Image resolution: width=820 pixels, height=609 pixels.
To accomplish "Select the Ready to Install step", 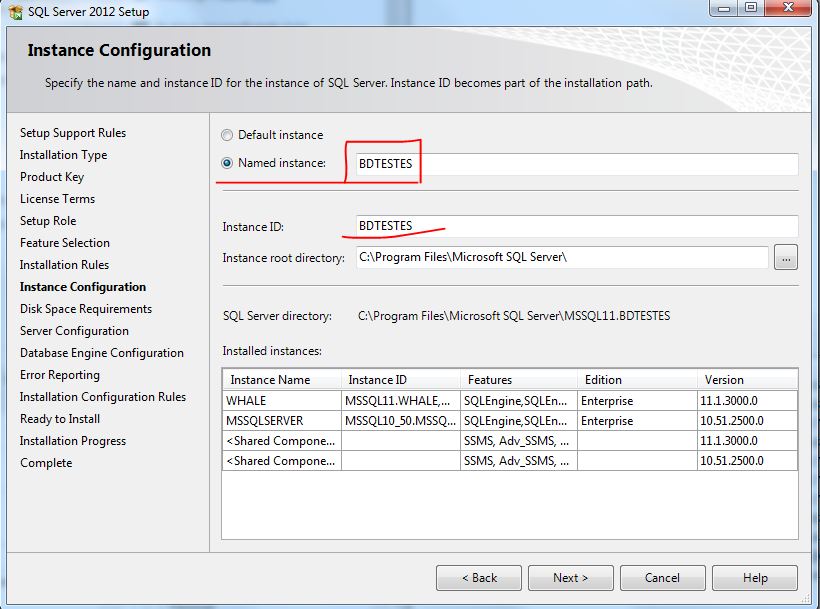I will (x=60, y=419).
